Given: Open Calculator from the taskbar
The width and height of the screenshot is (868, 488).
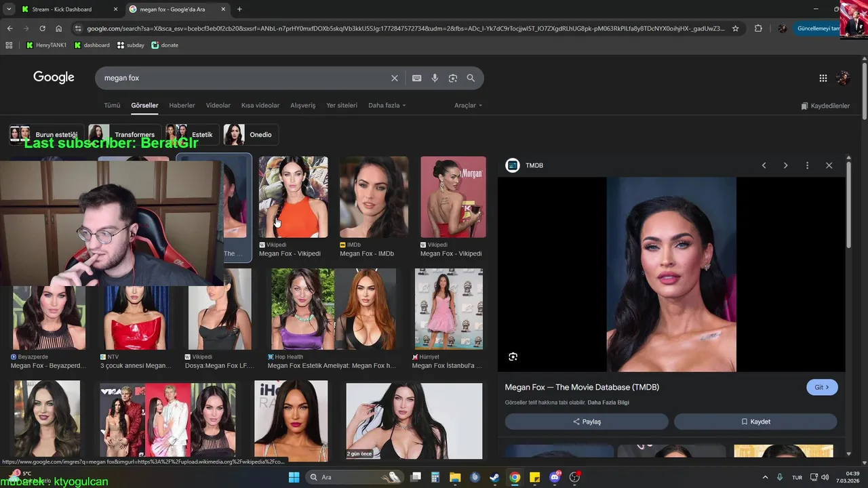Looking at the screenshot, I should coord(435,477).
